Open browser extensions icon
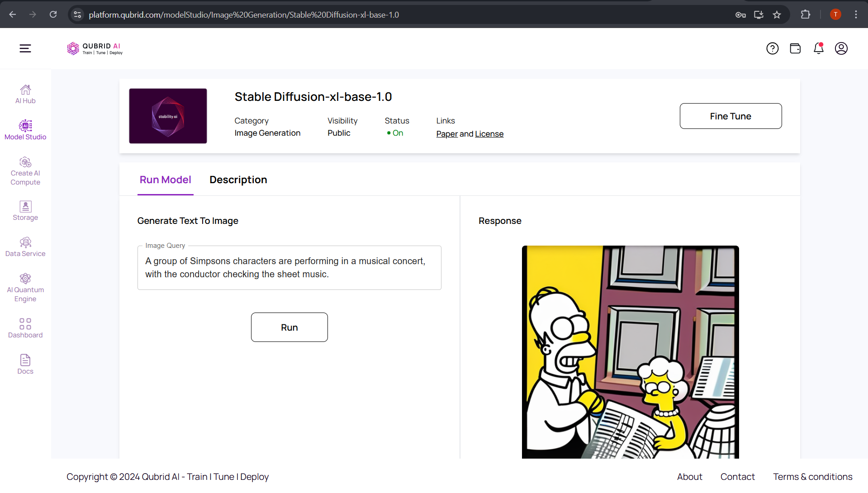 806,14
